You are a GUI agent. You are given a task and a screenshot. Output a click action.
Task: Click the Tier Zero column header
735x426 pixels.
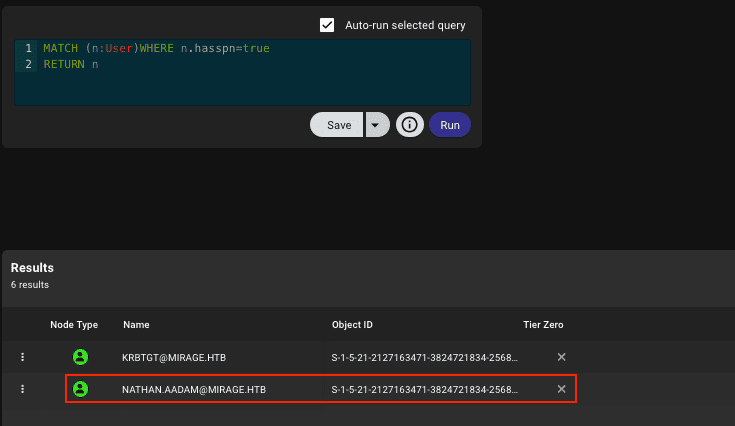(543, 325)
